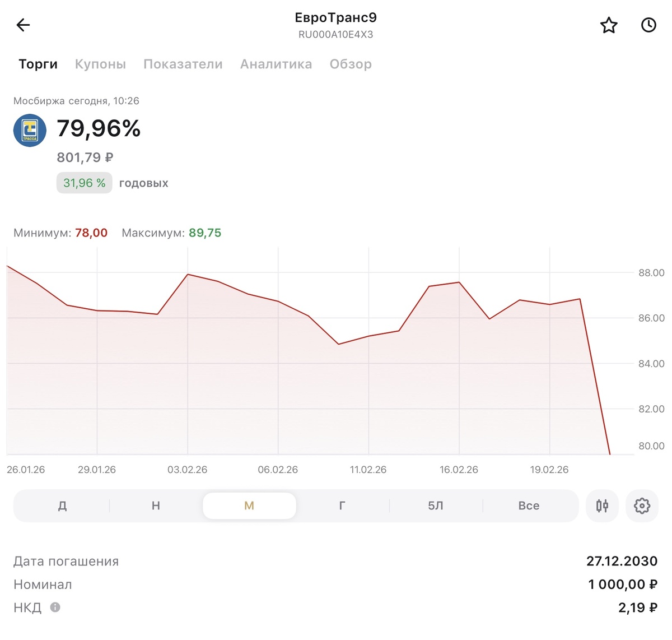Tap the Номинал label
Image resolution: width=672 pixels, height=640 pixels.
point(43,585)
